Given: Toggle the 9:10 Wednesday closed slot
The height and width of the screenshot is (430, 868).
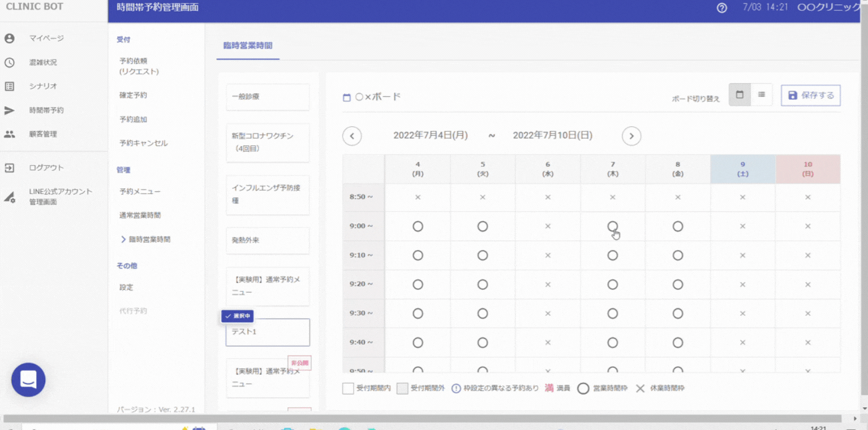Looking at the screenshot, I should coord(548,255).
